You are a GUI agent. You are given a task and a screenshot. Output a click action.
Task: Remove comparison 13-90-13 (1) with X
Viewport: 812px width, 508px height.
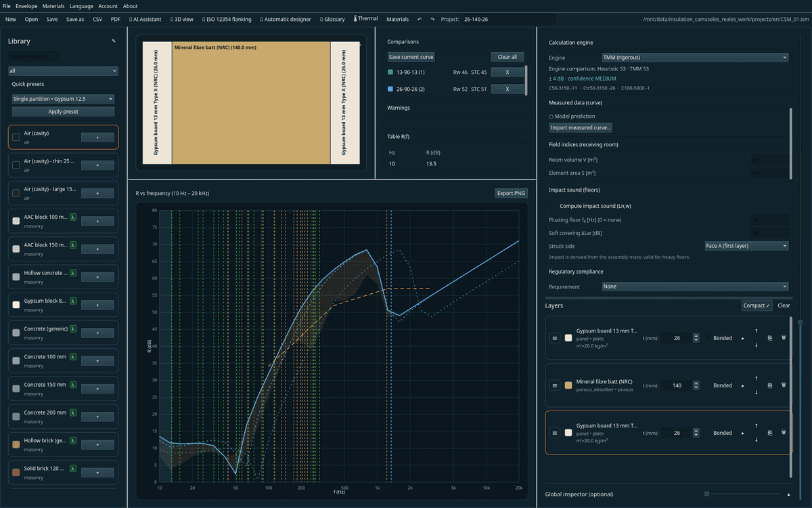507,72
